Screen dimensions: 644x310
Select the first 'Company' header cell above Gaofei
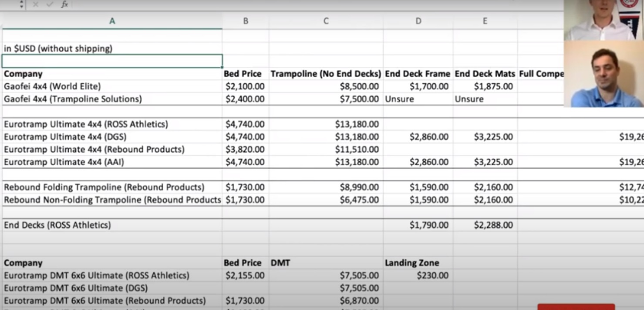pyautogui.click(x=112, y=74)
